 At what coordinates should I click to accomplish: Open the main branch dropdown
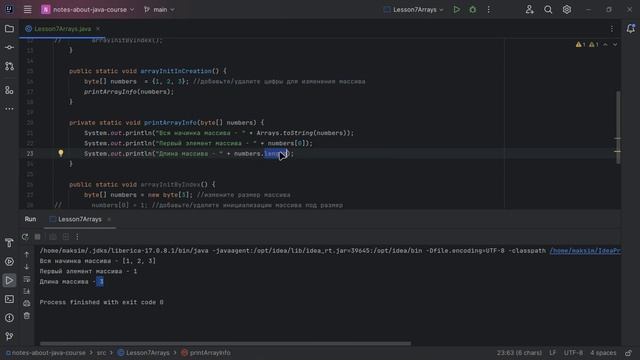click(159, 9)
